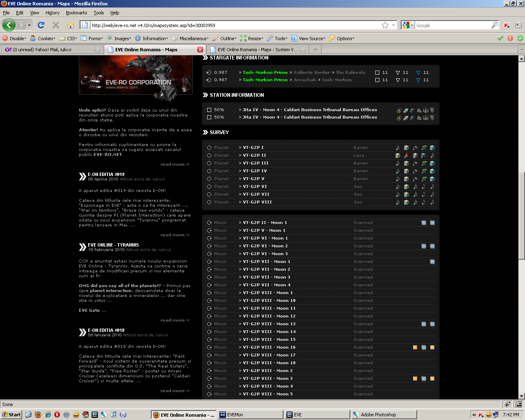Open the E-ON EDITIA #019 article title
Viewport: 525px width, 420px height.
point(106,174)
